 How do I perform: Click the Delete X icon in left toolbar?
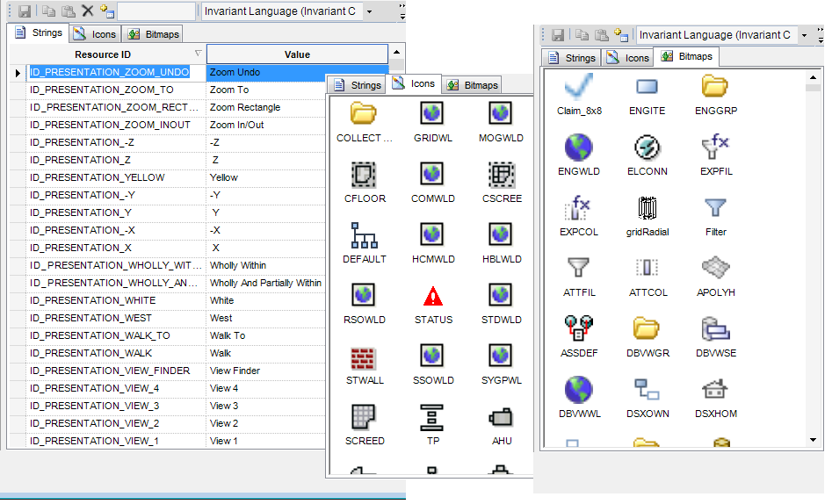coord(88,11)
